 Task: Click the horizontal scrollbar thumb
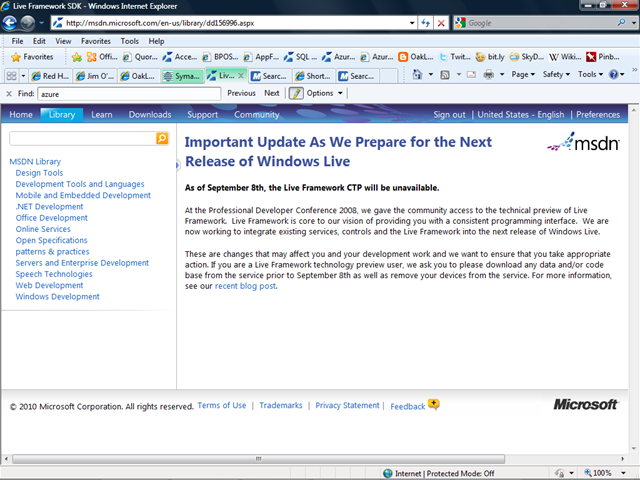(x=258, y=459)
